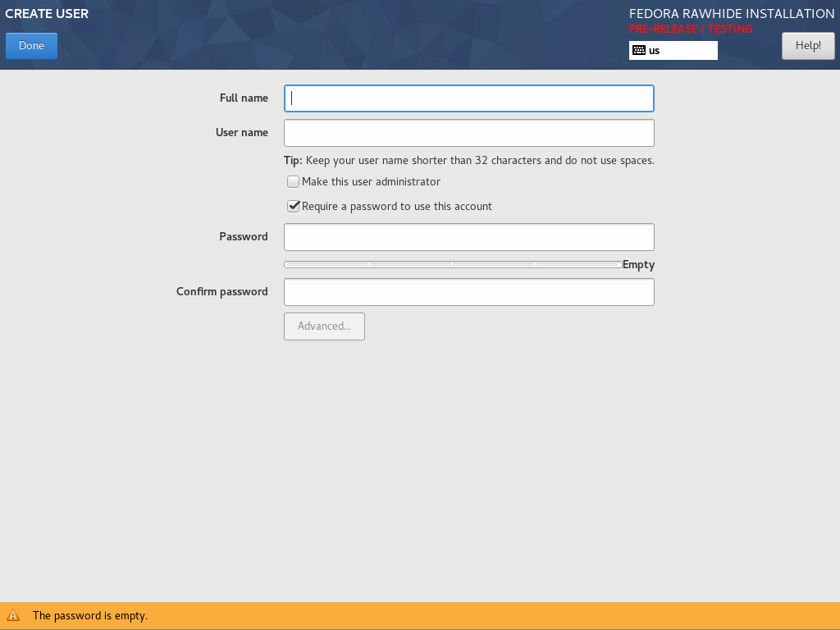Click the User name input field

pyautogui.click(x=468, y=133)
